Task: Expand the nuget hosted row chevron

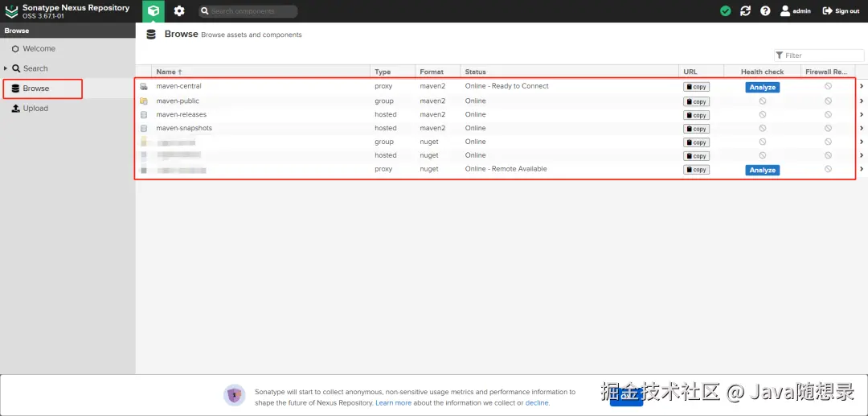Action: [x=862, y=155]
